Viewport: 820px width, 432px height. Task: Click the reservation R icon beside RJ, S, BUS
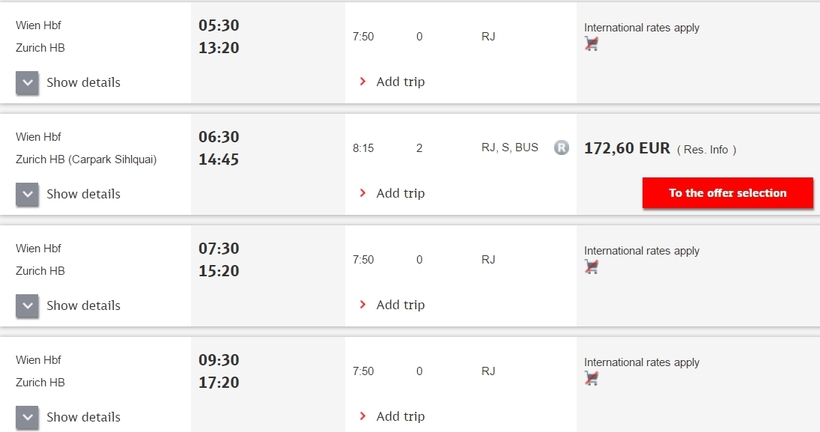[x=561, y=148]
